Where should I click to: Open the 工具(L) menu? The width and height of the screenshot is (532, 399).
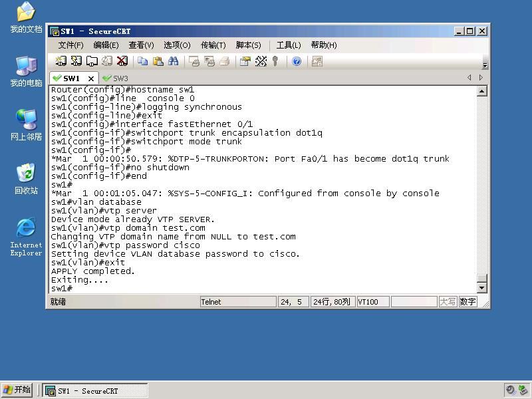289,45
